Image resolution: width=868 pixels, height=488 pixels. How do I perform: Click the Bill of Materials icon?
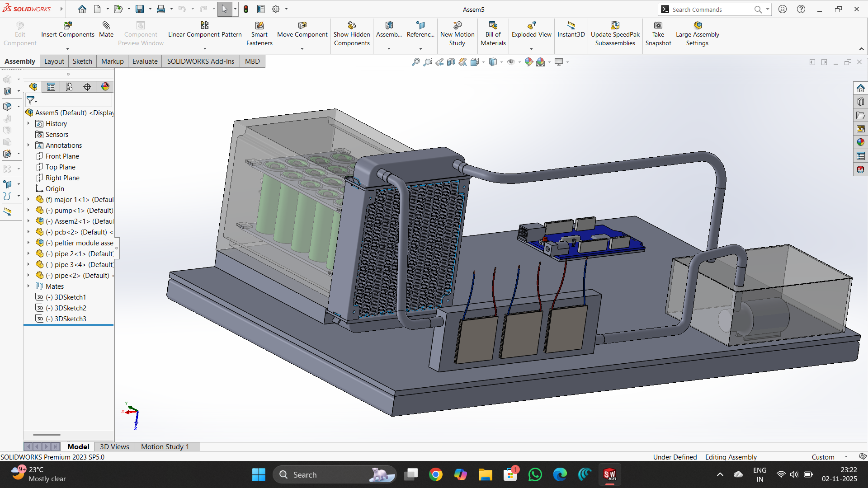tap(493, 26)
